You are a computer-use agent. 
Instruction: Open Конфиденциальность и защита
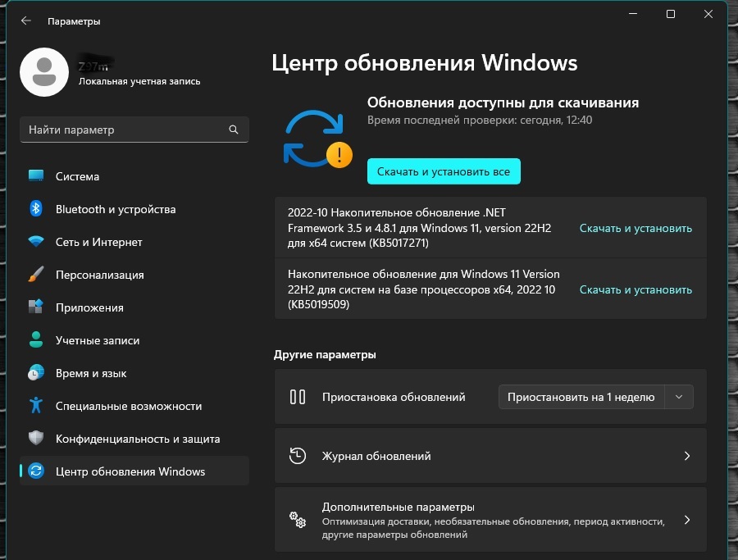click(134, 439)
